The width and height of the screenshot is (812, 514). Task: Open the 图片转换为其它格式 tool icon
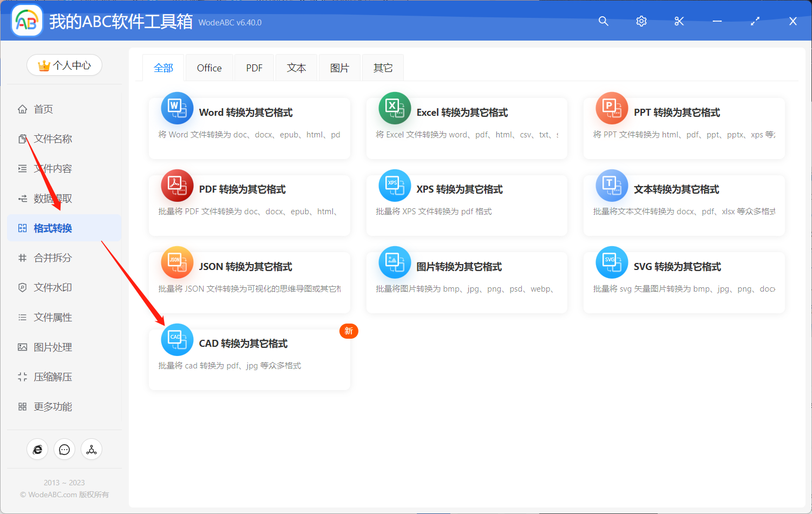pos(394,262)
